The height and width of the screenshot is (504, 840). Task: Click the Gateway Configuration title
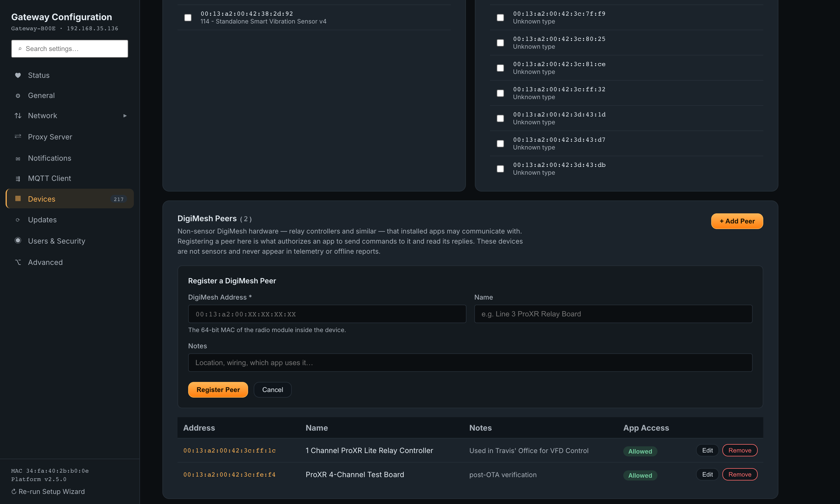(61, 17)
